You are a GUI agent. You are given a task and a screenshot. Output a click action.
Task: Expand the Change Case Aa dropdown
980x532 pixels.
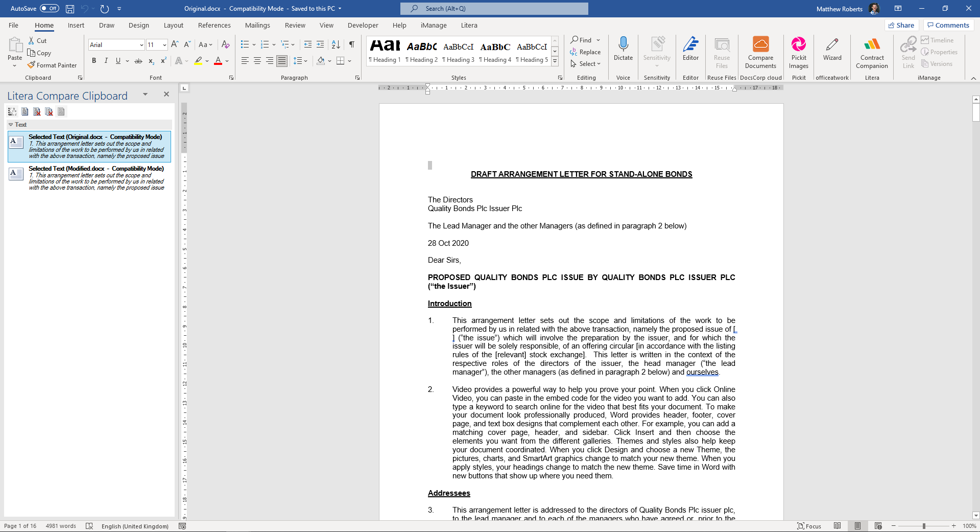click(205, 45)
